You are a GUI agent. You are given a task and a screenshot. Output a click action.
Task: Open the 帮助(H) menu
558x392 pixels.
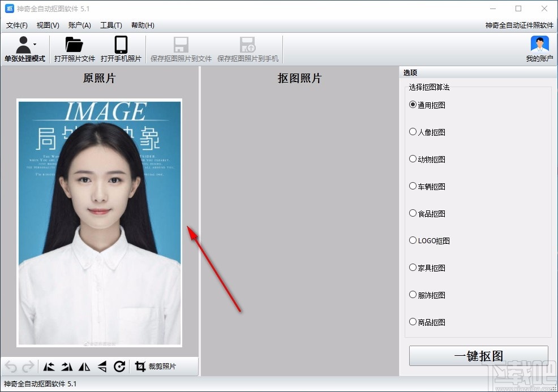143,25
